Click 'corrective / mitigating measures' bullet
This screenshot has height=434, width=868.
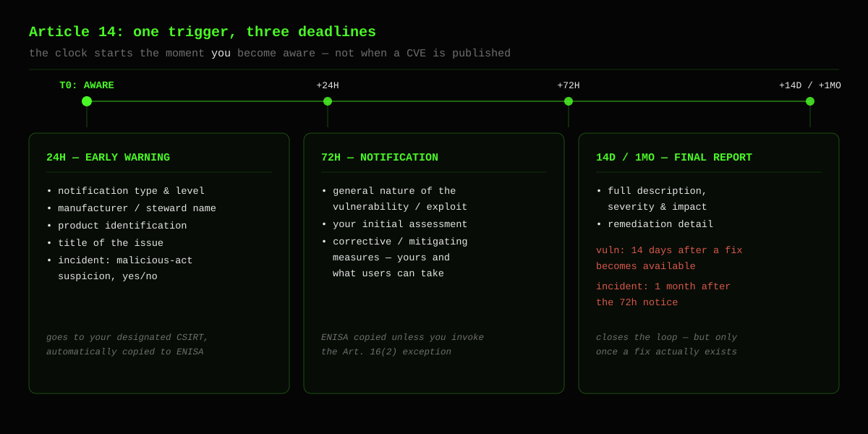[395, 258]
